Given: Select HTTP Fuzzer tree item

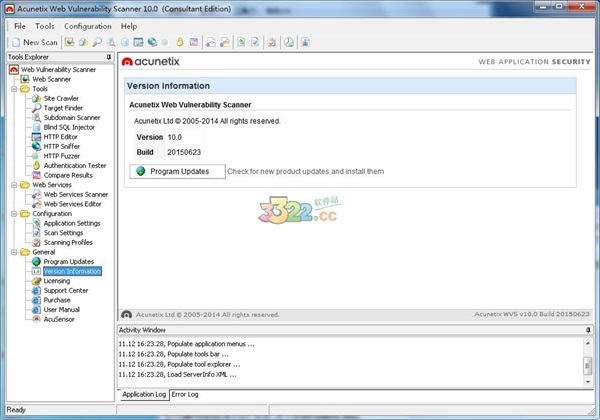Looking at the screenshot, I should click(x=62, y=156).
